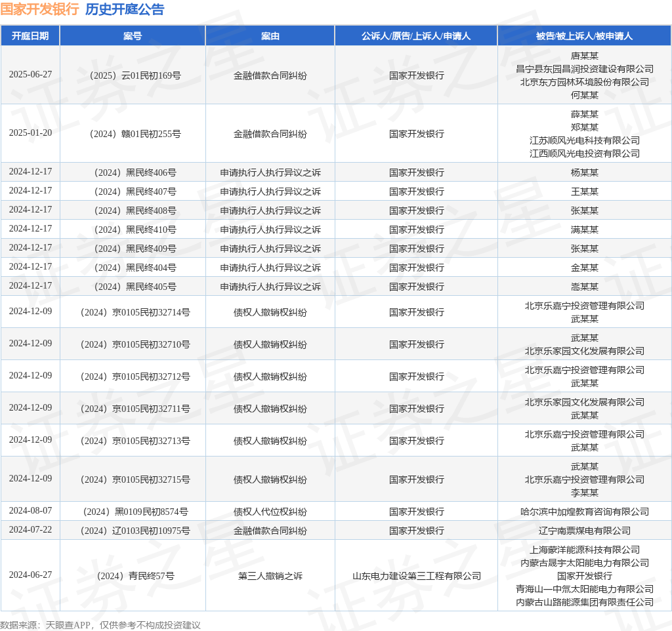Click defendant '内蒙古山路能源集团有限责任公司'
Screen dimensions: 672x631
[585, 602]
